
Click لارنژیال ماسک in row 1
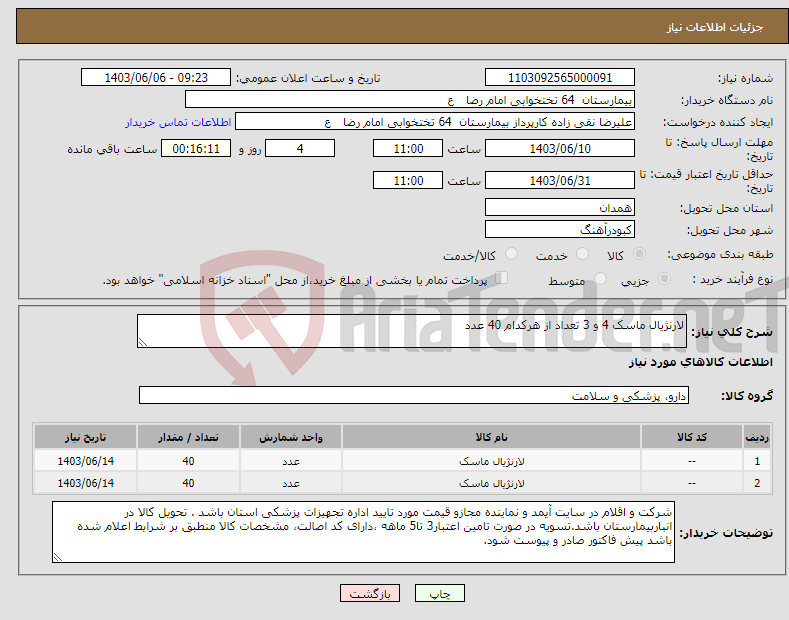click(492, 461)
